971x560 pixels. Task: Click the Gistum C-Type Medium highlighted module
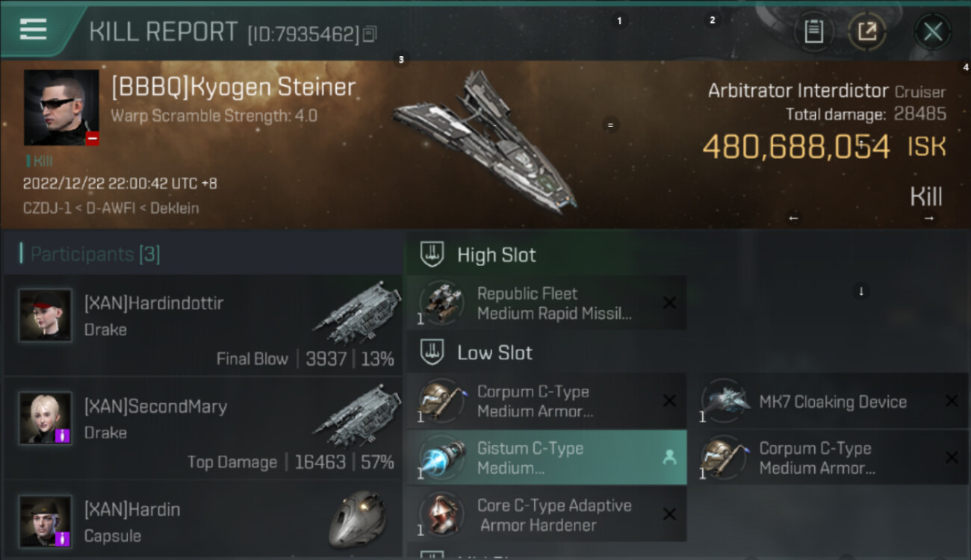(x=547, y=458)
